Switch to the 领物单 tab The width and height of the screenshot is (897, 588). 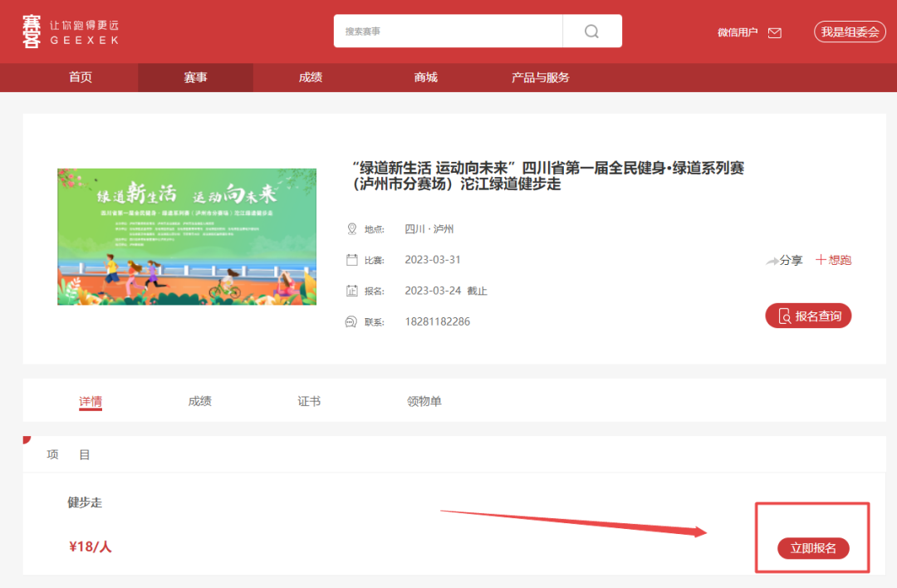click(x=424, y=401)
